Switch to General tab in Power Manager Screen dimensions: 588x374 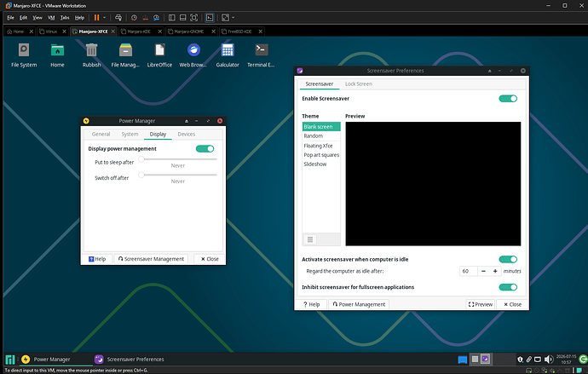tap(101, 134)
